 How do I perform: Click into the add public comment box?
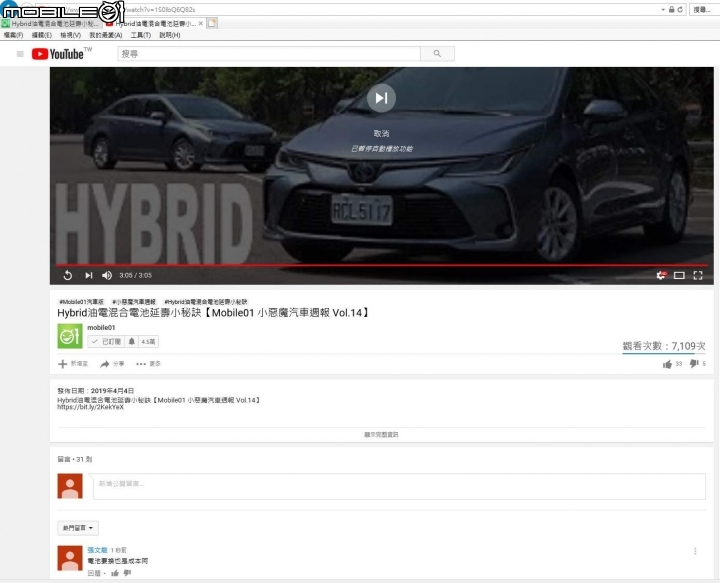tap(399, 486)
